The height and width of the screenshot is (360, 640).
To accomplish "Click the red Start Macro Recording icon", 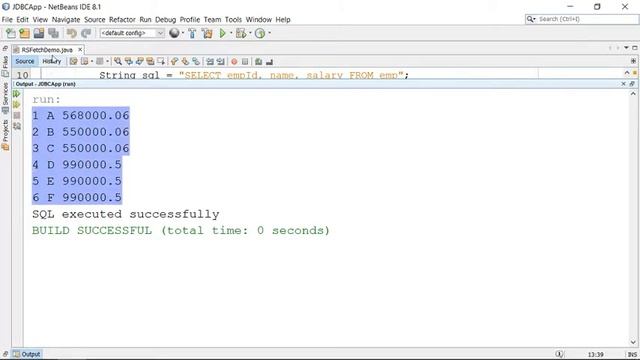I will click(x=234, y=62).
